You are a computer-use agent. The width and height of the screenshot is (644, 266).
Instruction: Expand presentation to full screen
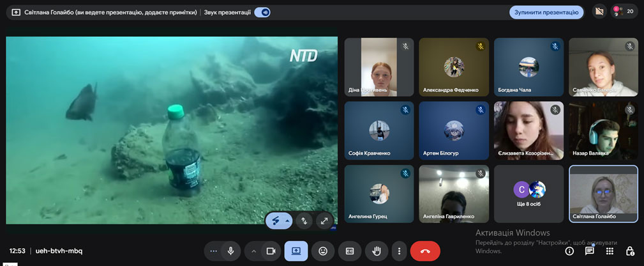tap(324, 221)
